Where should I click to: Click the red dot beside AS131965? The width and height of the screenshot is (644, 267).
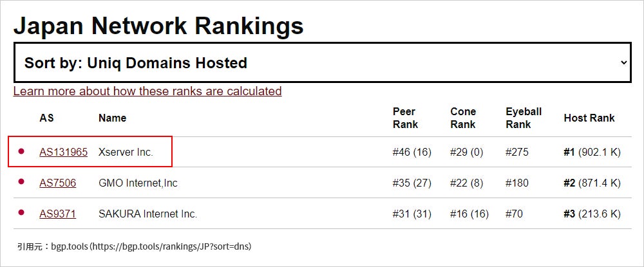pos(21,152)
